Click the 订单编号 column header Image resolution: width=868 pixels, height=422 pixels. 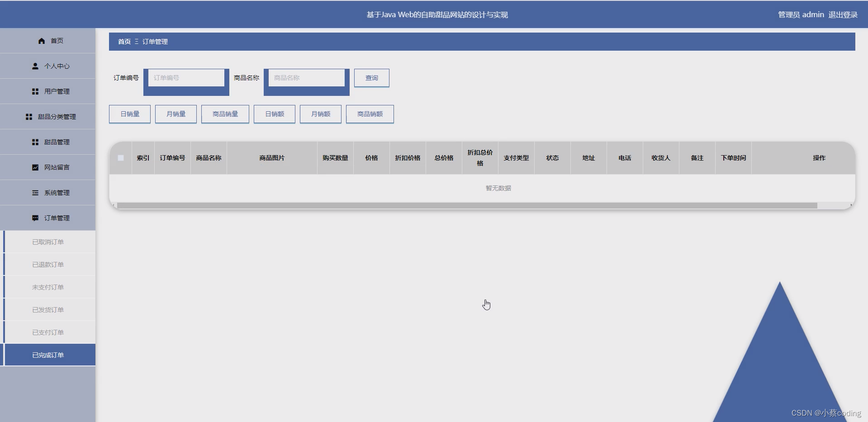pos(172,158)
